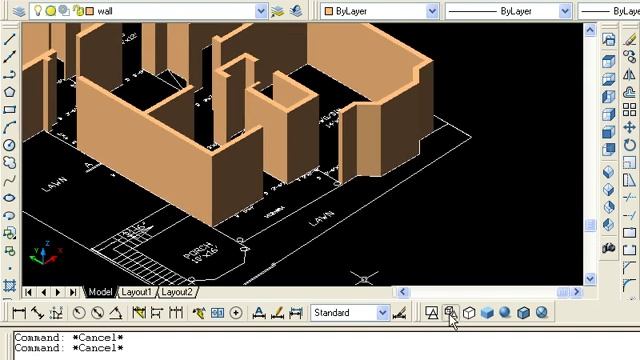Image resolution: width=640 pixels, height=360 pixels.
Task: Click the ByLayer color swatch box
Action: coord(329,11)
